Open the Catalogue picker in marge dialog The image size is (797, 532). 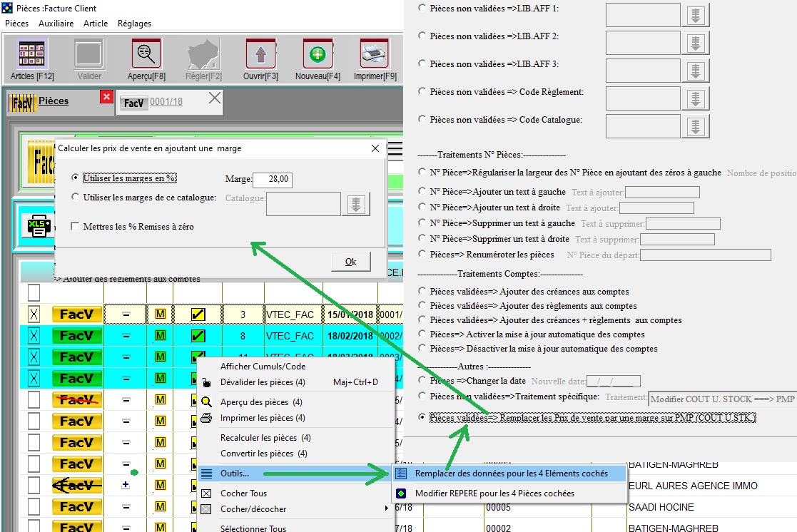(x=356, y=204)
